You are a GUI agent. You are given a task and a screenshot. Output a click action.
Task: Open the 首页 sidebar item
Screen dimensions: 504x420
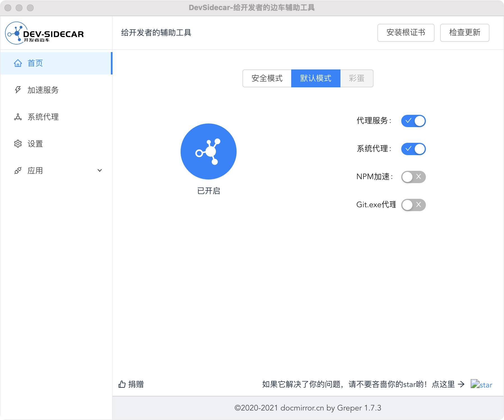coord(56,63)
